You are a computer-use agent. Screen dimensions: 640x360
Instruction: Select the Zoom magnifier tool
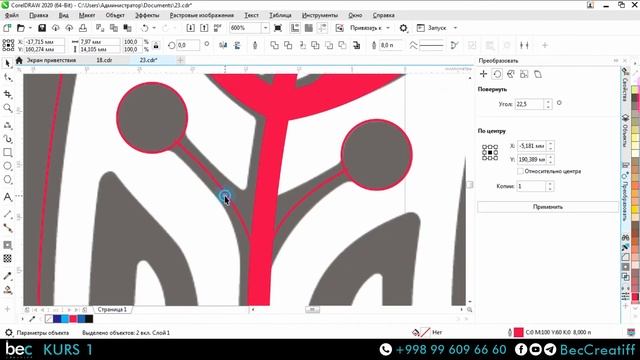[7, 108]
